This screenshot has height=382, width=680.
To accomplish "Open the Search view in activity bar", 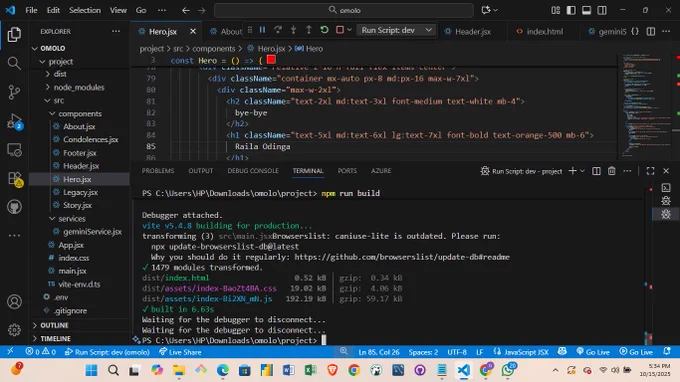I will (14, 63).
